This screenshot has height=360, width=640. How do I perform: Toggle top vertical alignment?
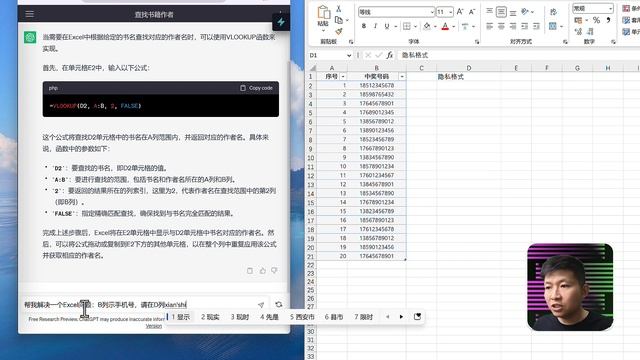pyautogui.click(x=489, y=12)
